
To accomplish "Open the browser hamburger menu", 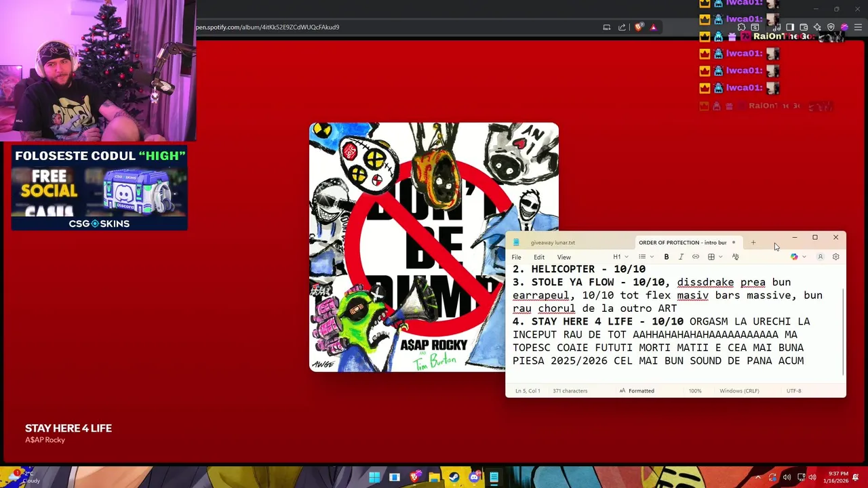I will tap(858, 27).
